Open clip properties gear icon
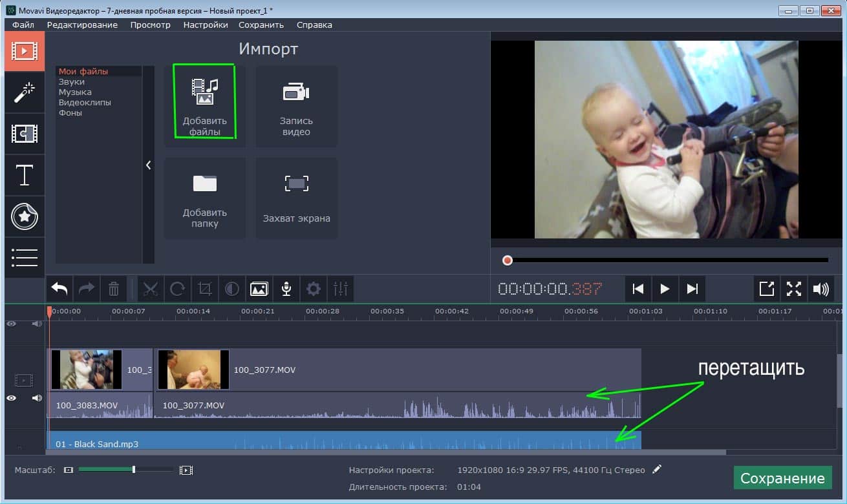This screenshot has height=504, width=847. (x=314, y=289)
